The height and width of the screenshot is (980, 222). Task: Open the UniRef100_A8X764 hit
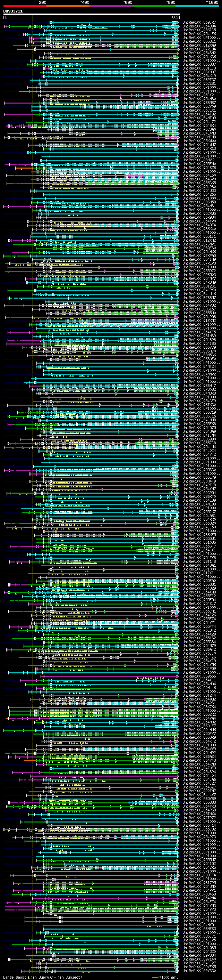(199, 707)
